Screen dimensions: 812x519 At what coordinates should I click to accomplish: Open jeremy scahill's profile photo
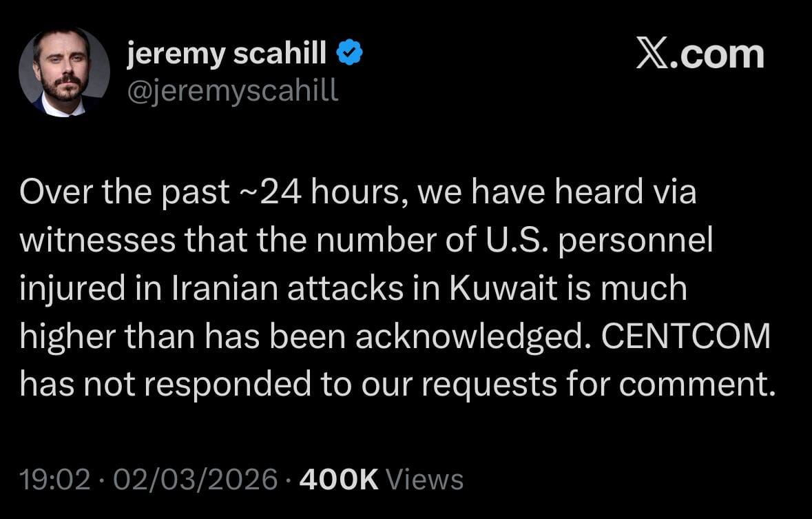click(x=64, y=72)
